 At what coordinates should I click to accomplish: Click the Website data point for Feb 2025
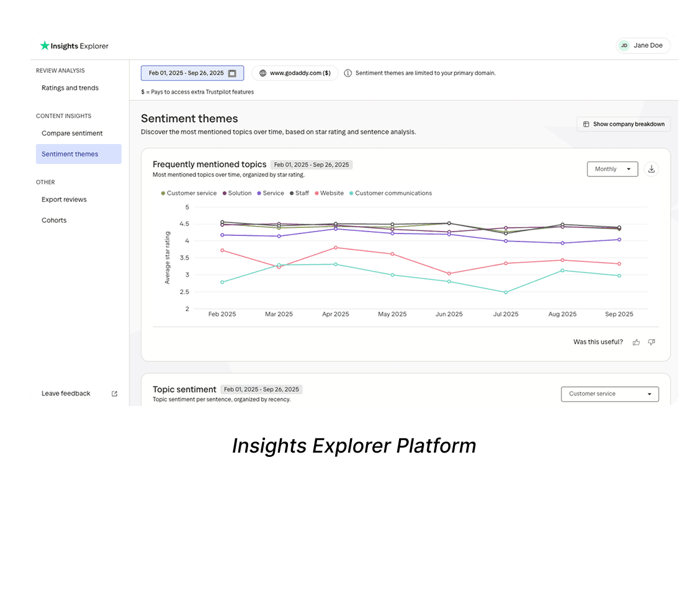tap(222, 250)
